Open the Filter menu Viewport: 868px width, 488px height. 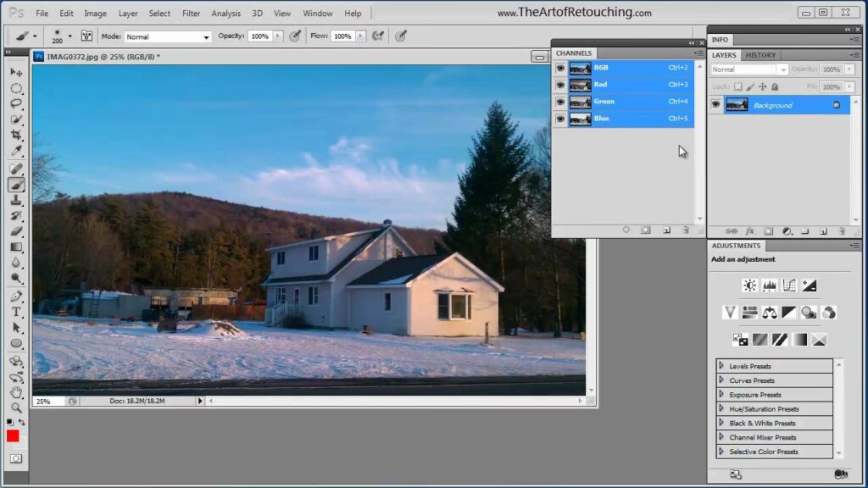click(x=192, y=14)
